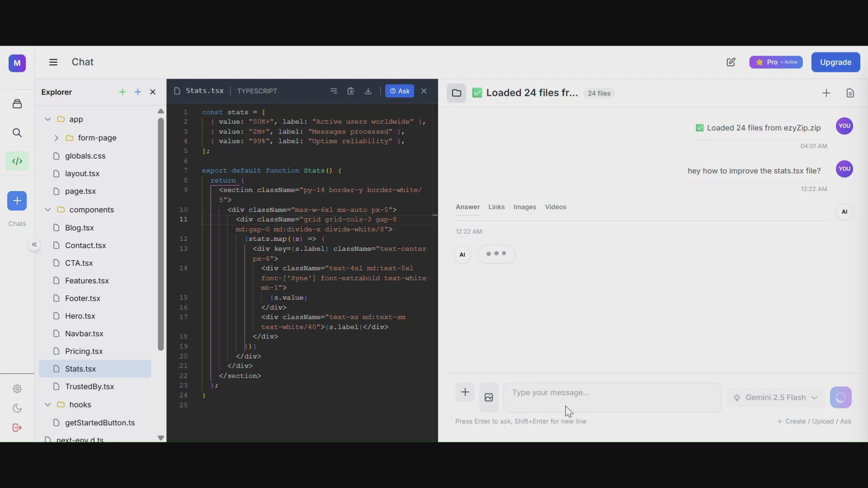Expand the form-page folder
Viewport: 868px width, 488px height.
pos(56,138)
